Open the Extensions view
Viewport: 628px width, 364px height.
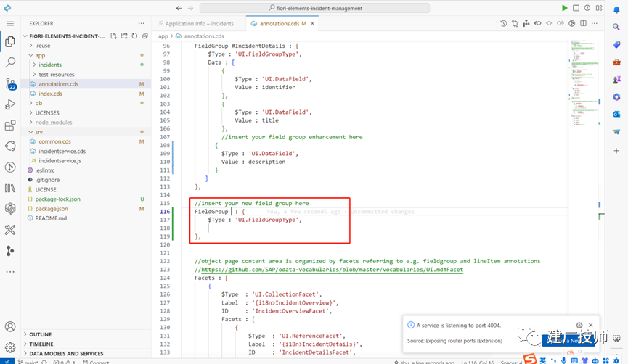pos(10,125)
